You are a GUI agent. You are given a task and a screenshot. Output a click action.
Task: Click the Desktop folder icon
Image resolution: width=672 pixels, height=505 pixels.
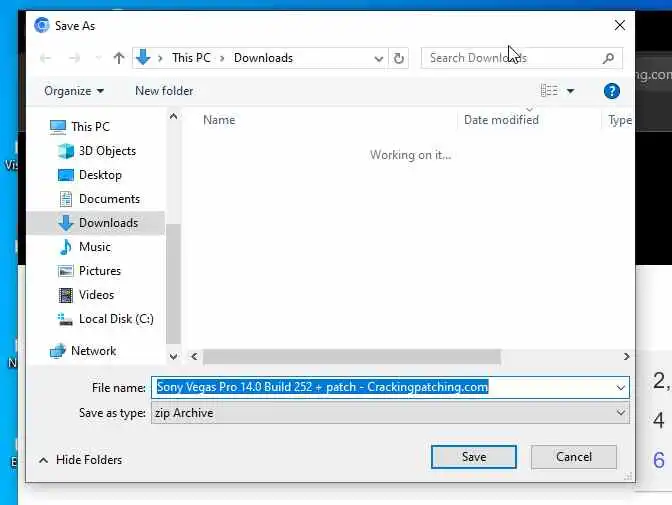[66, 175]
